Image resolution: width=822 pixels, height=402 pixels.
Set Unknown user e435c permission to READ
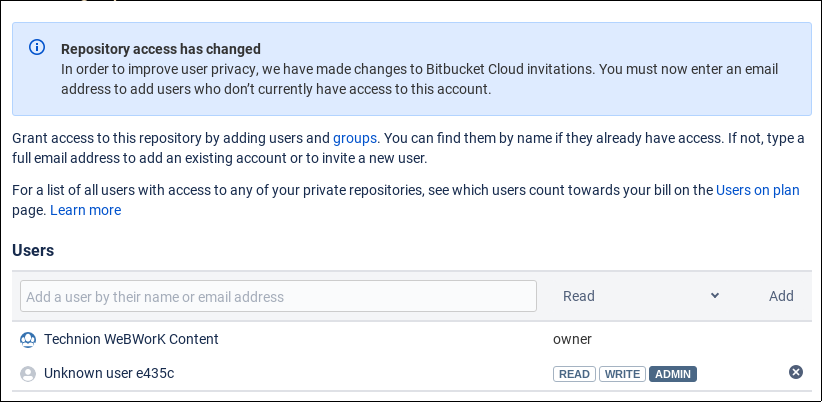coord(574,374)
